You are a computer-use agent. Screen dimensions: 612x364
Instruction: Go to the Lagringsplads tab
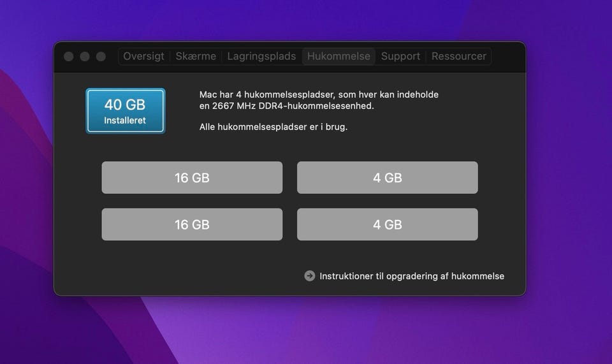(261, 56)
